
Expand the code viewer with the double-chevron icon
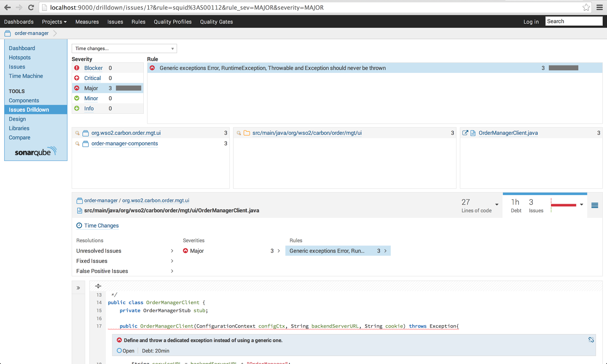[79, 287]
